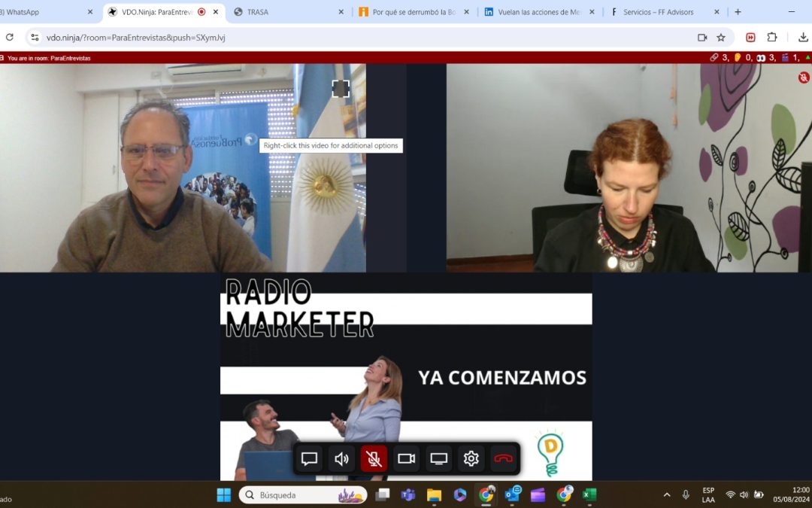
Task: Click the fullscreen icon on left video
Action: tap(341, 89)
